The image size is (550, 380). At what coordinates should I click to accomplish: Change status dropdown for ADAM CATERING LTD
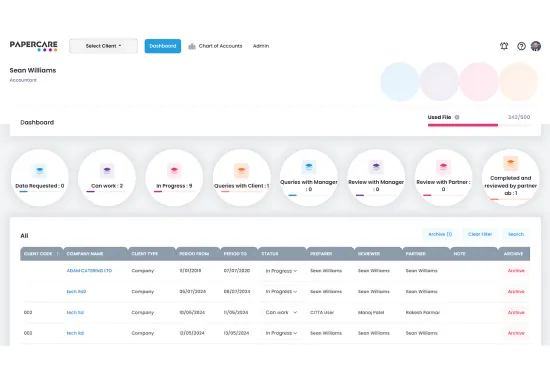point(281,271)
